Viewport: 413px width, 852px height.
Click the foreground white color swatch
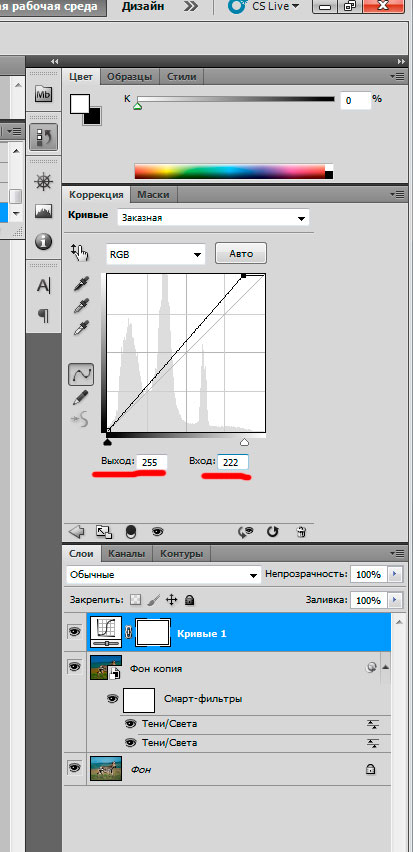click(x=79, y=103)
